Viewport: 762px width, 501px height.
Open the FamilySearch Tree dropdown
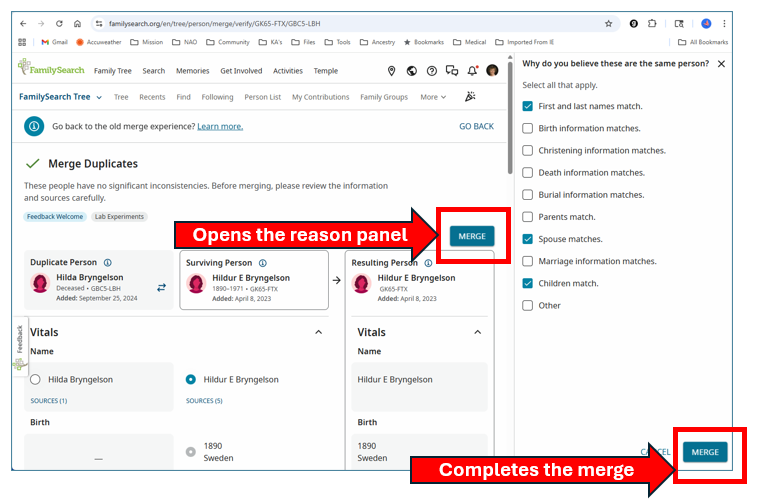tap(60, 97)
